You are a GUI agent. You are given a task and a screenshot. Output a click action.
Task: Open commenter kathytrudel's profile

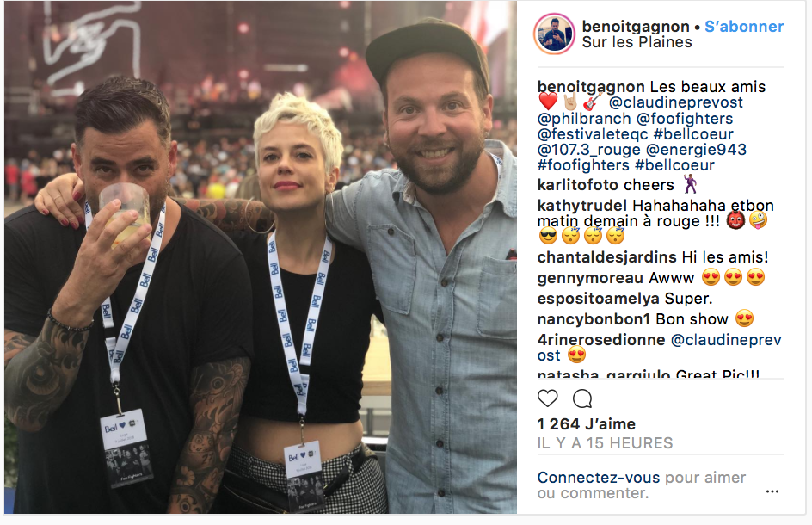click(x=582, y=206)
